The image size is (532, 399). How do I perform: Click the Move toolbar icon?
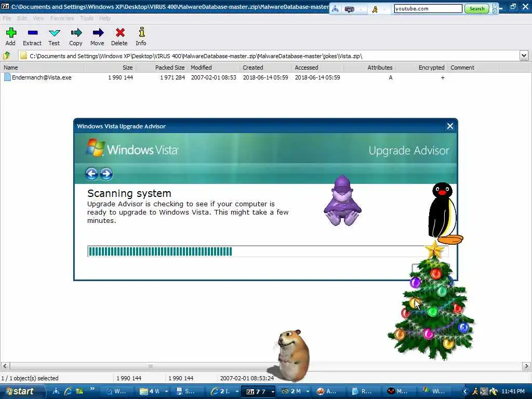pyautogui.click(x=98, y=33)
